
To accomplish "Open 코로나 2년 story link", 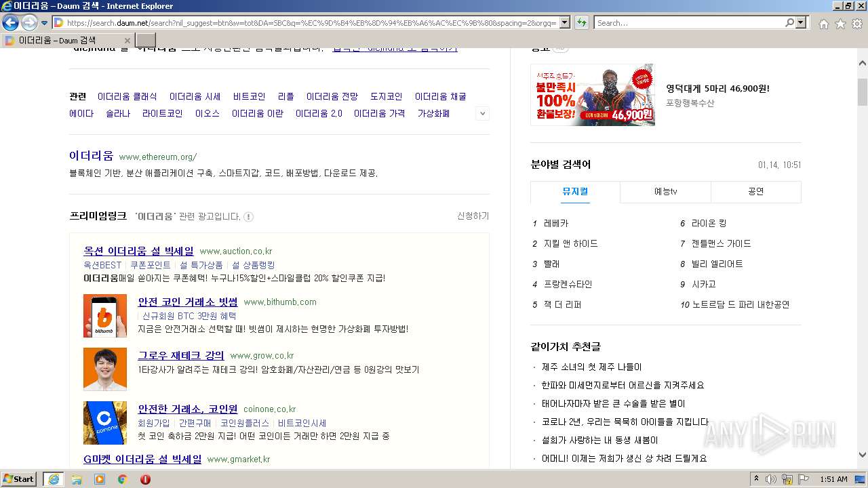I will [625, 422].
